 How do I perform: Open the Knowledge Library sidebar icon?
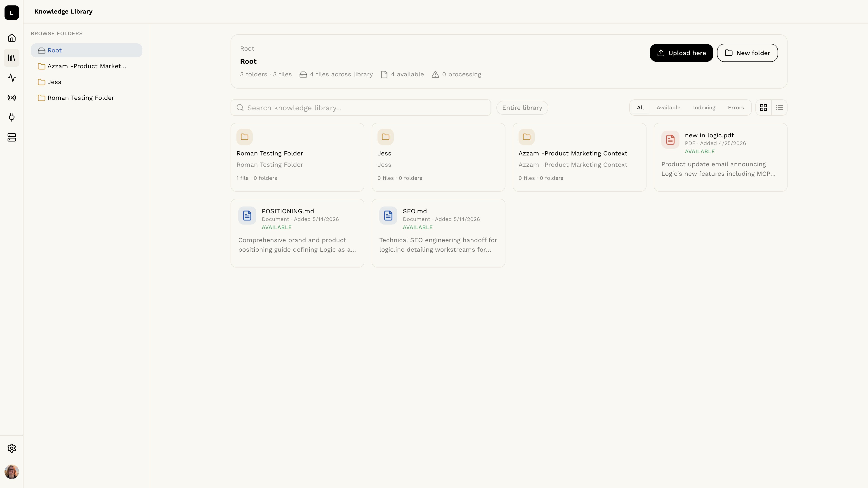[12, 58]
